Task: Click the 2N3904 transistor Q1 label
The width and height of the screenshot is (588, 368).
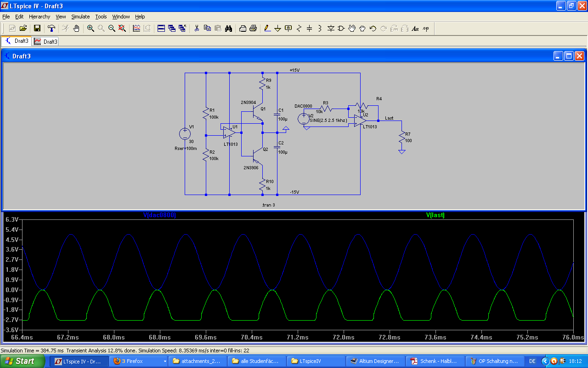Action: (248, 102)
